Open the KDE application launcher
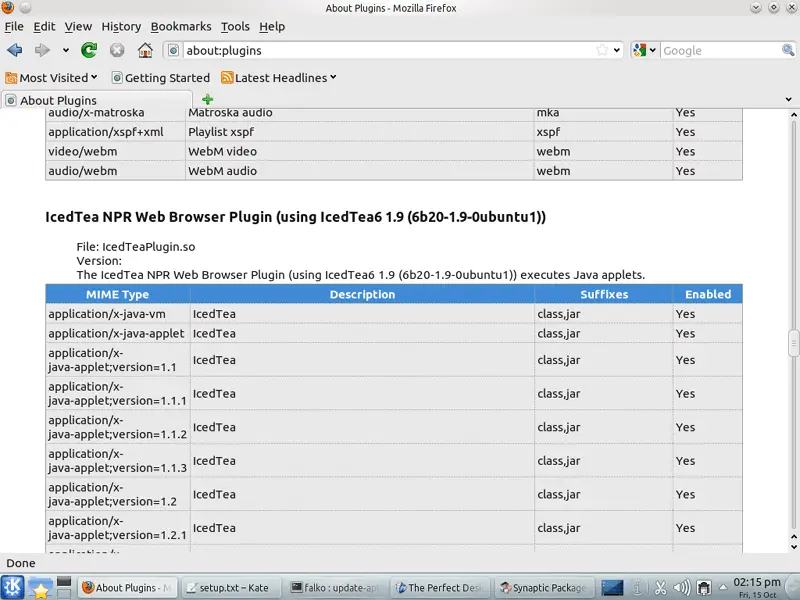This screenshot has height=600, width=800. [x=12, y=587]
